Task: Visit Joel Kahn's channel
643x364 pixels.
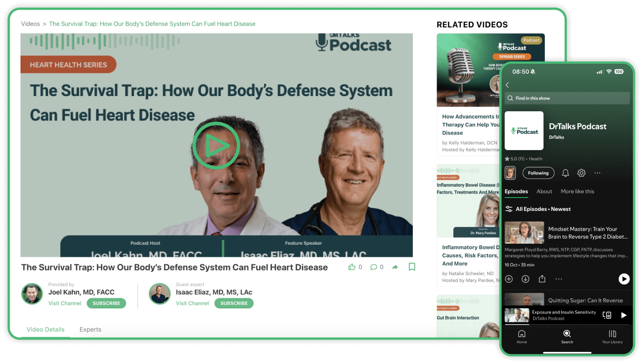Action: 65,303
